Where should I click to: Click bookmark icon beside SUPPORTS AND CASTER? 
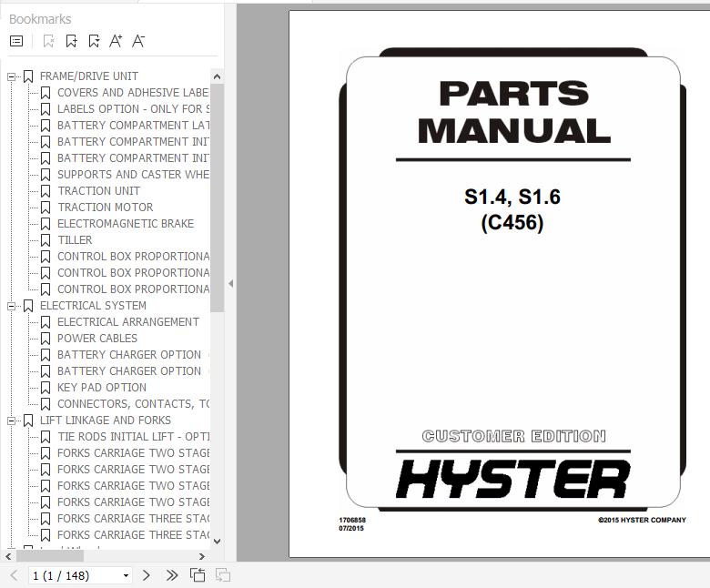click(x=46, y=175)
